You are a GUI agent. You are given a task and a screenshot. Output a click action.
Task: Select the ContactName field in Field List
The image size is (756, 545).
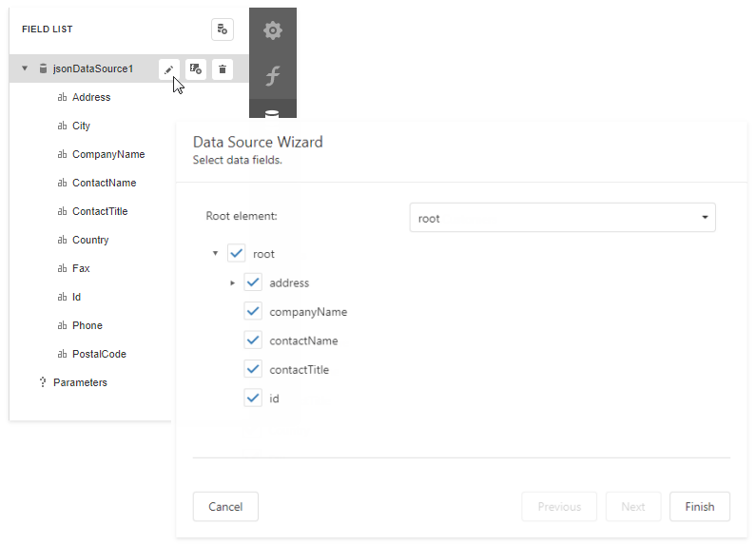point(105,183)
